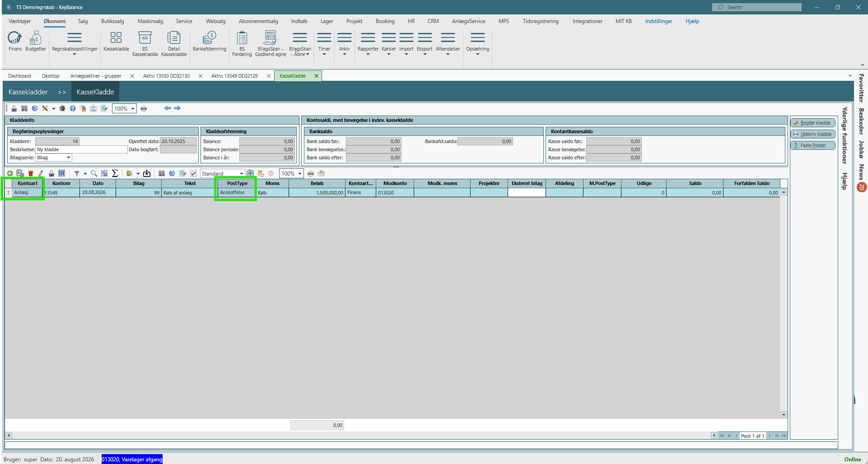
Task: Expand filter options arrow next to funnel
Action: click(85, 174)
